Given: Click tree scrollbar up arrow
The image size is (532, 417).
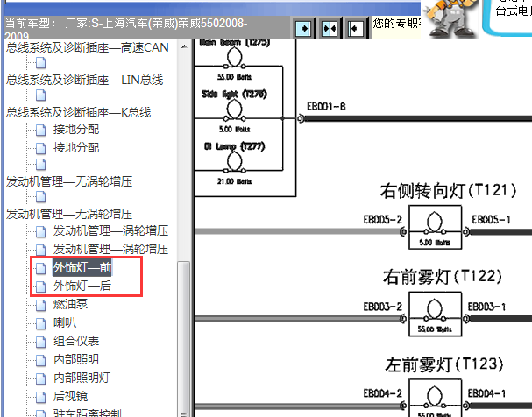Looking at the screenshot, I should (x=184, y=46).
